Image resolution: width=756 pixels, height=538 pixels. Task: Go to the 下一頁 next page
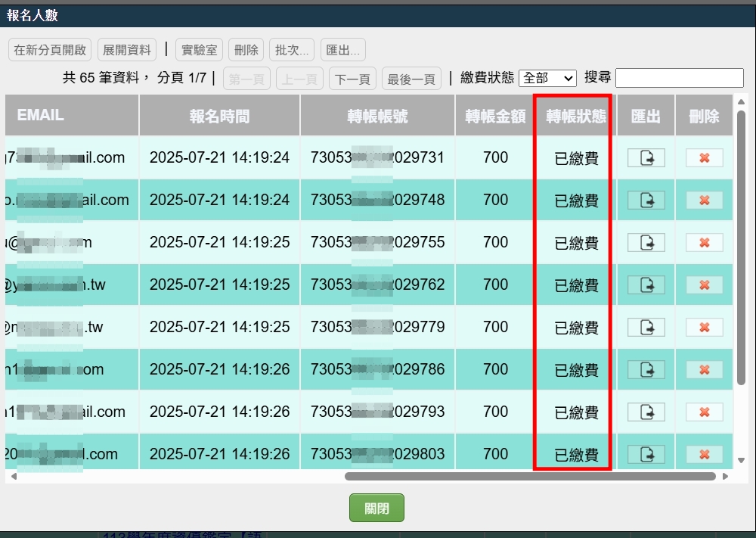click(352, 78)
